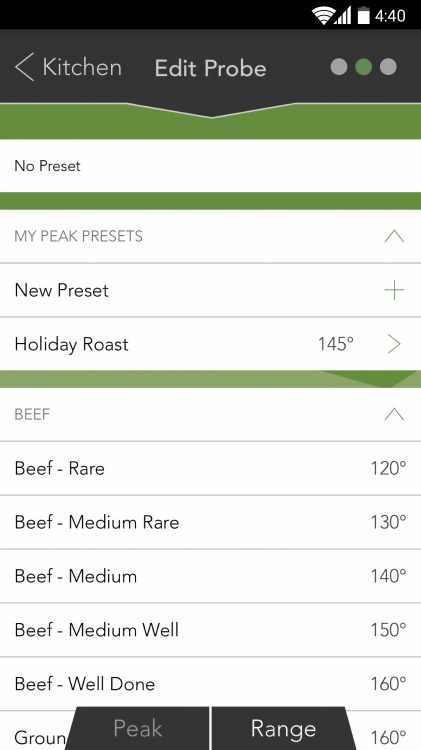Select the Holiday Roast 145° preset
This screenshot has width=421, height=750.
(x=210, y=344)
